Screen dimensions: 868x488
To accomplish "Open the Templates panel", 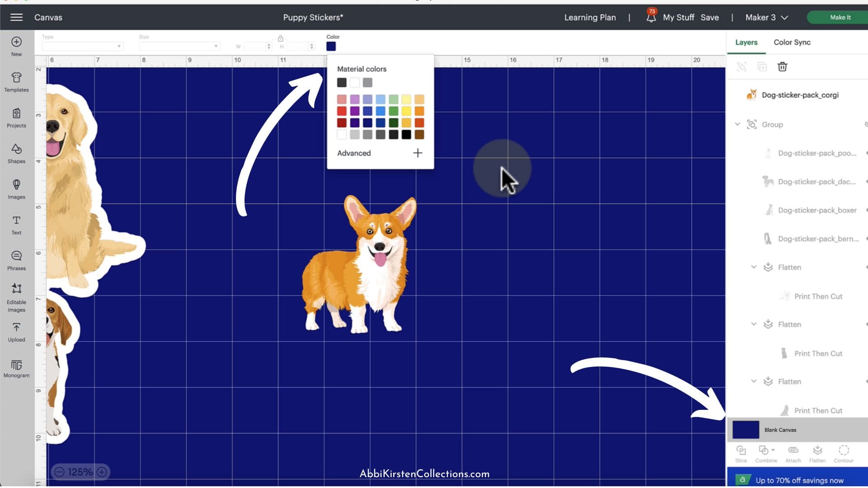I will tap(16, 82).
